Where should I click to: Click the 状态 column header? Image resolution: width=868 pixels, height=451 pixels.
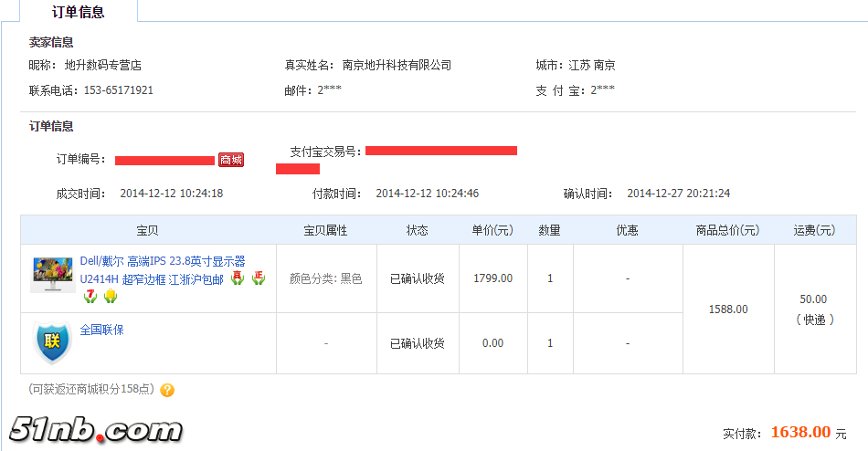click(x=417, y=230)
